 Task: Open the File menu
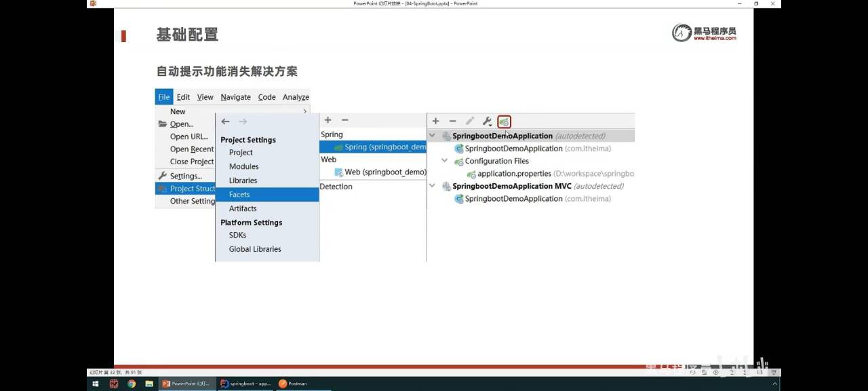click(164, 97)
